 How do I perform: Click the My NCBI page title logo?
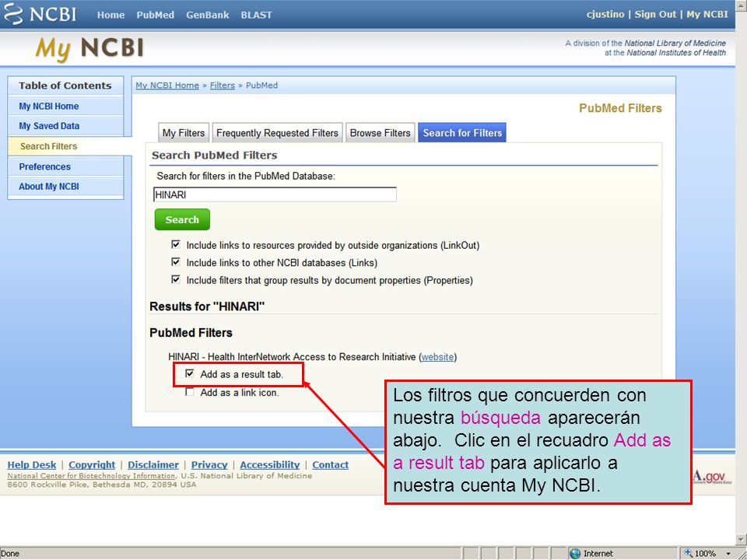pos(89,48)
